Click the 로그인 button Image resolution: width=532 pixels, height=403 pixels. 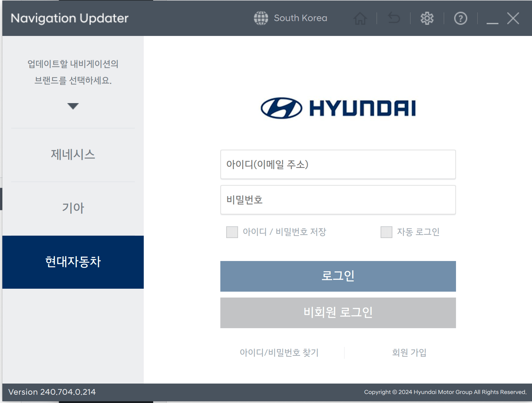[338, 276]
